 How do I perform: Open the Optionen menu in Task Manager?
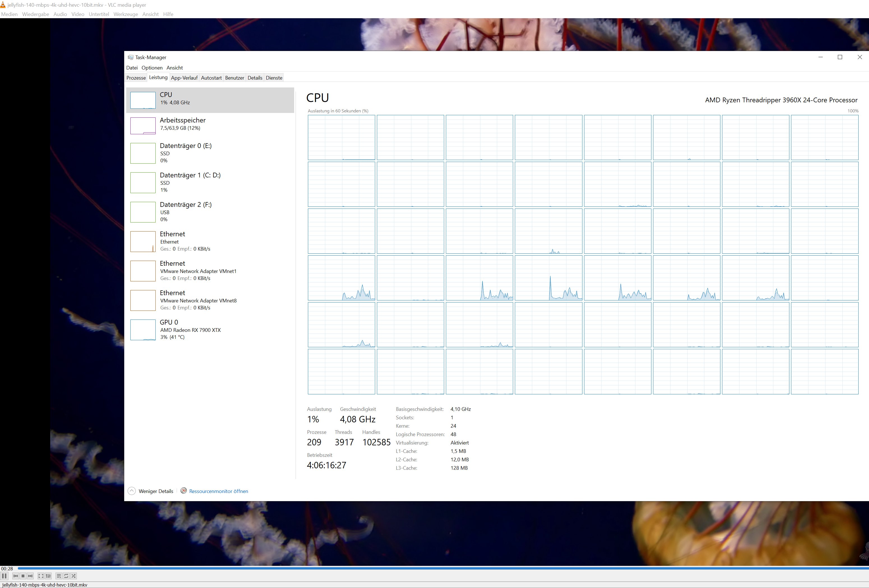(x=152, y=68)
